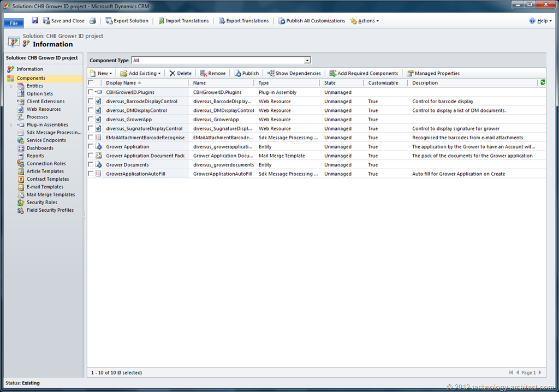Sort by the Display Name column header
559x392 pixels.
click(x=121, y=83)
